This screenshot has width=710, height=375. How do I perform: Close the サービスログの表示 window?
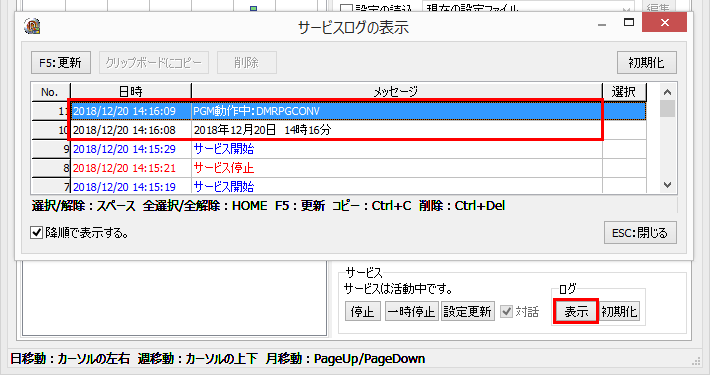[x=664, y=22]
